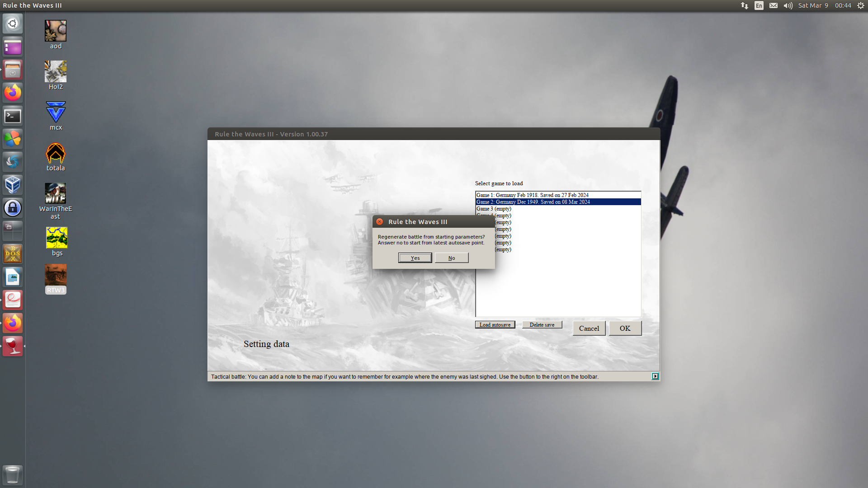
Task: Launch Firefox from top of launcher
Action: pos(13,93)
